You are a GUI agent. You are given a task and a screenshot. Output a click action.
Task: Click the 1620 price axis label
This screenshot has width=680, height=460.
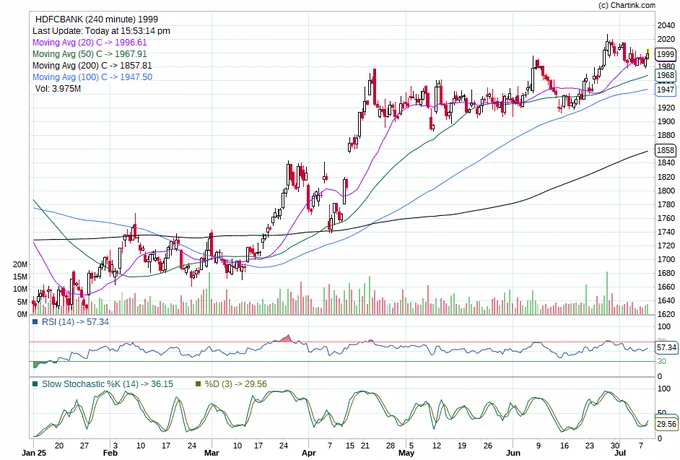[666, 314]
